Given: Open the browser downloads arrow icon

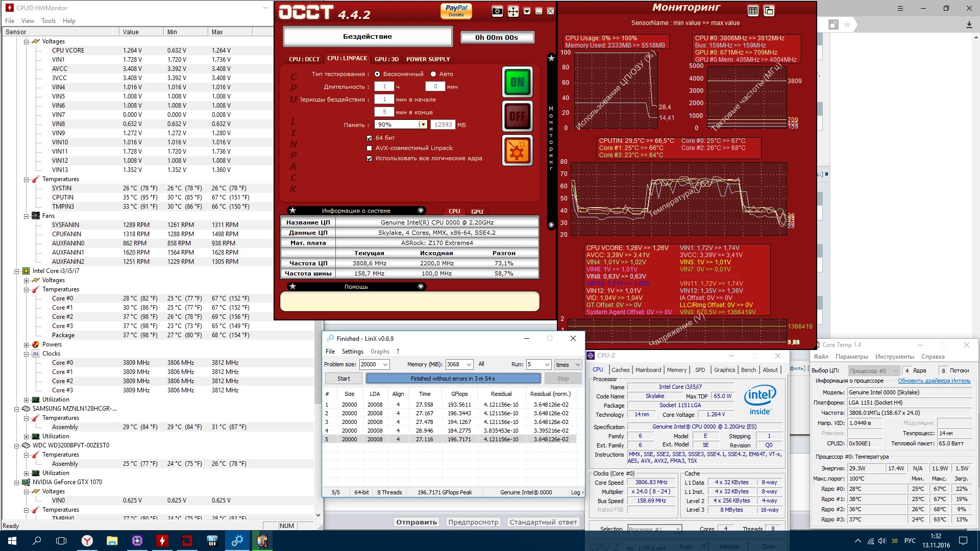Looking at the screenshot, I should tap(969, 24).
